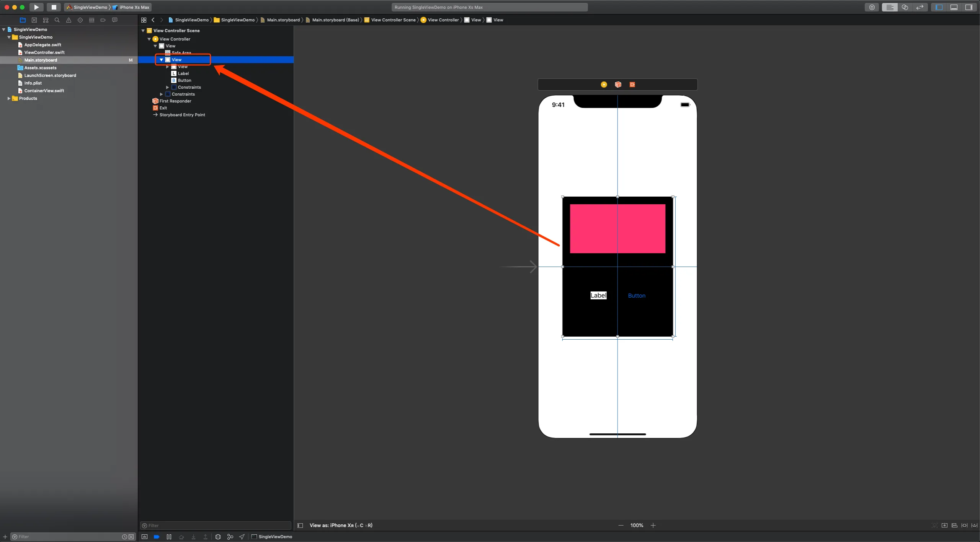Toggle the left navigator panel
Screen dimensions: 980x542
pos(939,7)
